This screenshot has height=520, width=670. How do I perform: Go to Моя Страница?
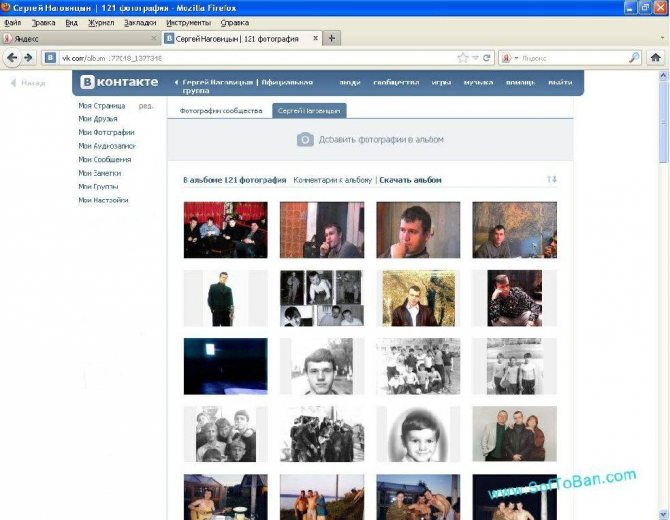coord(102,106)
